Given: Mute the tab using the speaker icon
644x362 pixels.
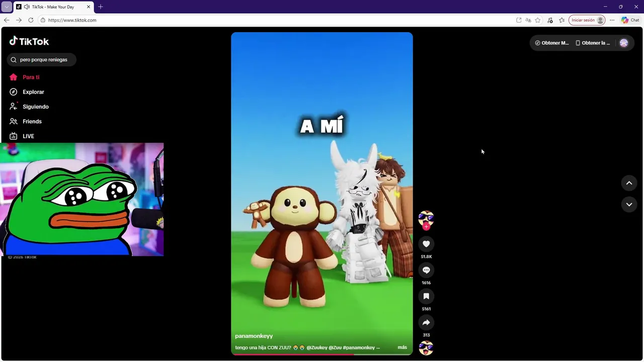Looking at the screenshot, I should pos(26,7).
